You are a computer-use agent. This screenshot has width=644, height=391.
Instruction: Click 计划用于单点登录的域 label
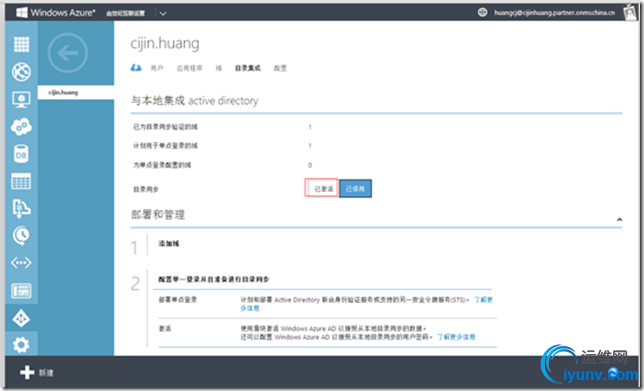(x=165, y=146)
